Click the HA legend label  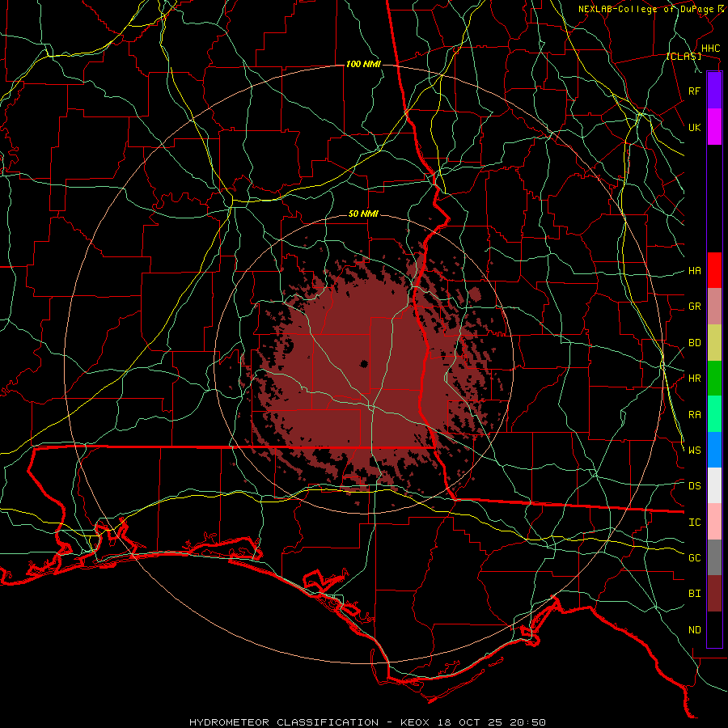point(694,270)
